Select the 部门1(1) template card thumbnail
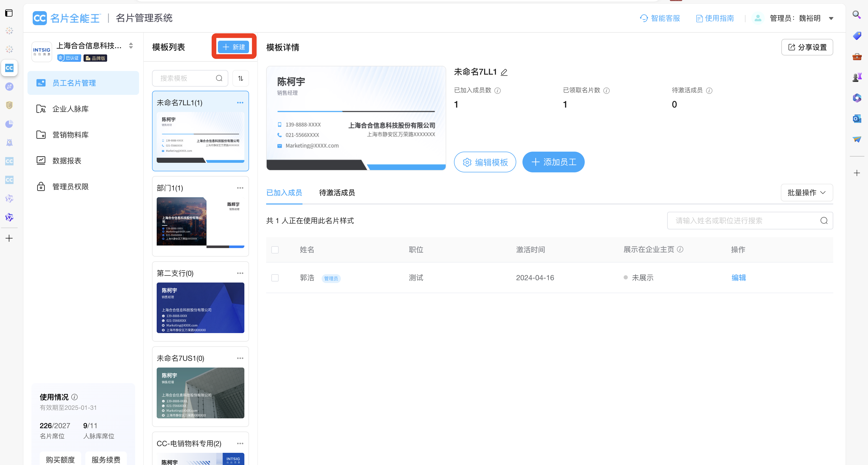Viewport: 868px width, 465px height. [201, 223]
